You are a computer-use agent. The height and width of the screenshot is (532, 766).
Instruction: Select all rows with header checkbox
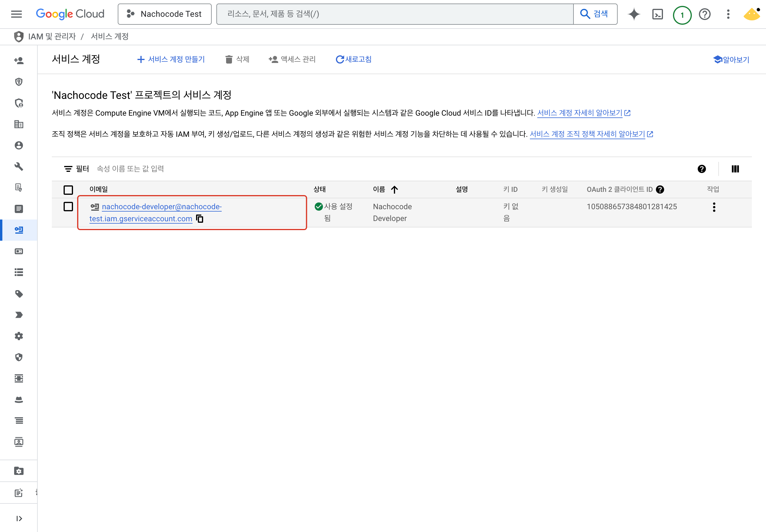tap(68, 190)
